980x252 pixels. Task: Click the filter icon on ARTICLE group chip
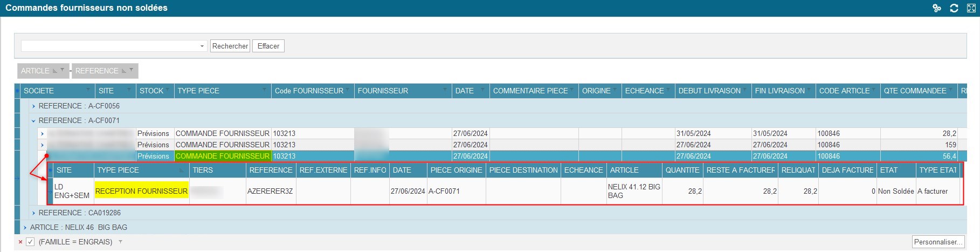tap(62, 70)
